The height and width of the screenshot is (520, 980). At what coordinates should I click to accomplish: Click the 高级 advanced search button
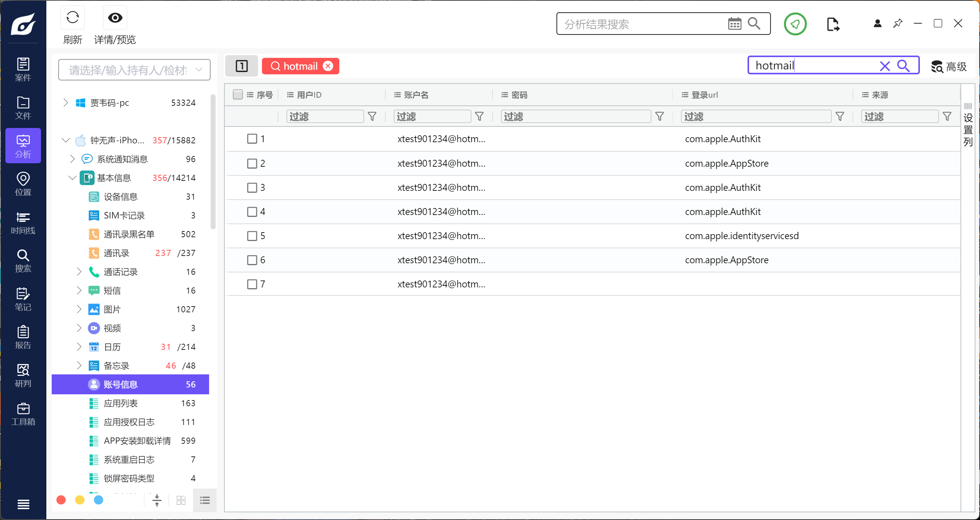pos(949,67)
